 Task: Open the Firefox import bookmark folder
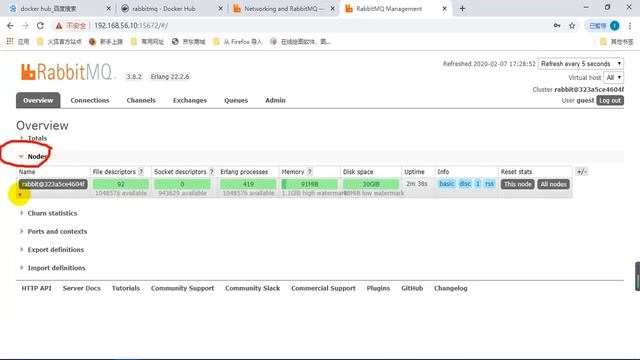(238, 42)
